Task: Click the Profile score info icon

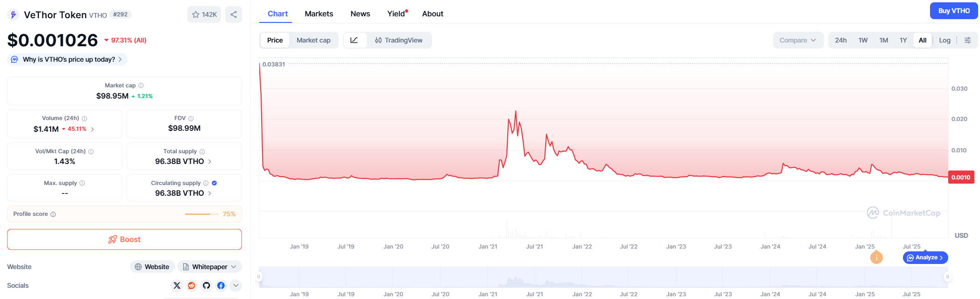Action: point(53,214)
